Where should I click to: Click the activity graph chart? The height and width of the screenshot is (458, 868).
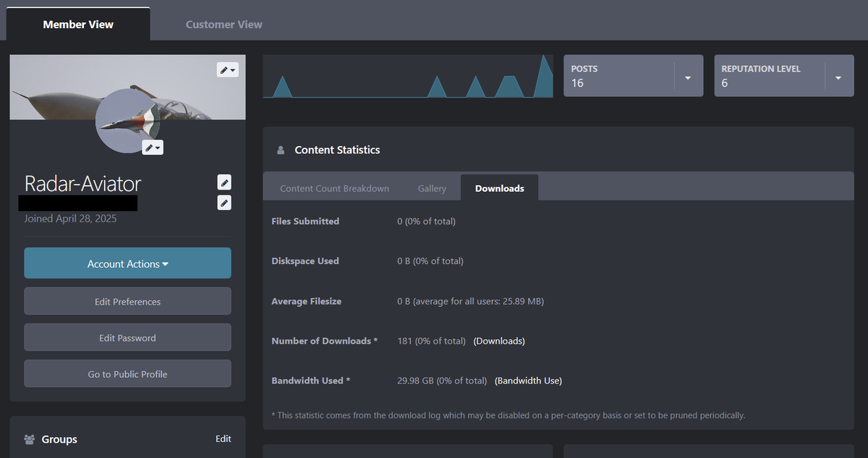[408, 76]
